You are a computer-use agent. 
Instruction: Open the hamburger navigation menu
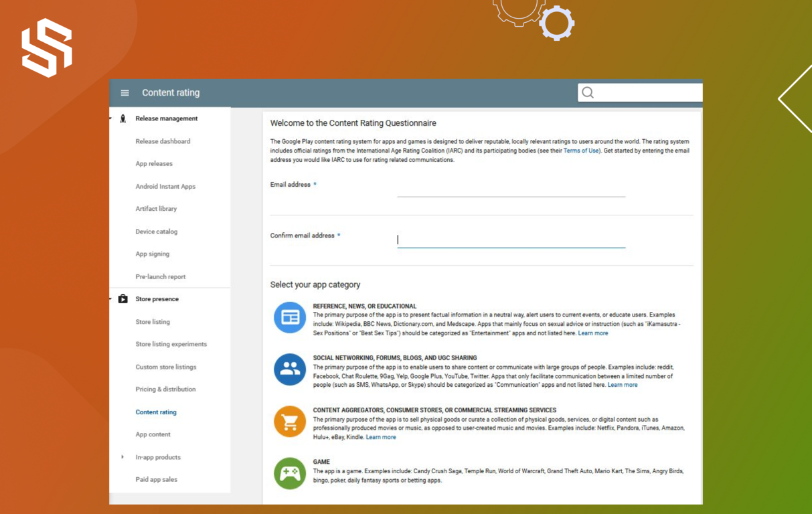point(125,93)
